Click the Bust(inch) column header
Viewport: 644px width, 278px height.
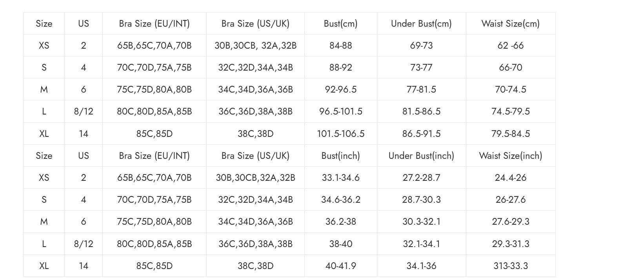click(x=340, y=156)
